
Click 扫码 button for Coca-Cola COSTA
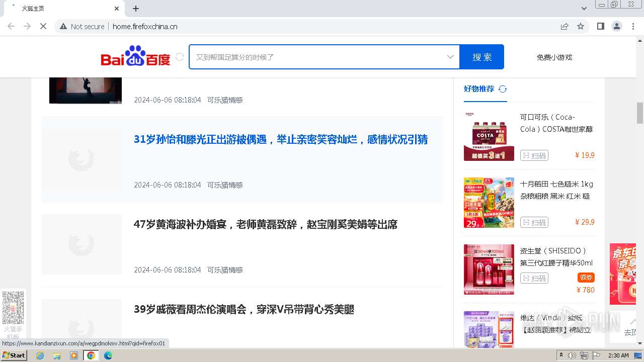coord(534,155)
